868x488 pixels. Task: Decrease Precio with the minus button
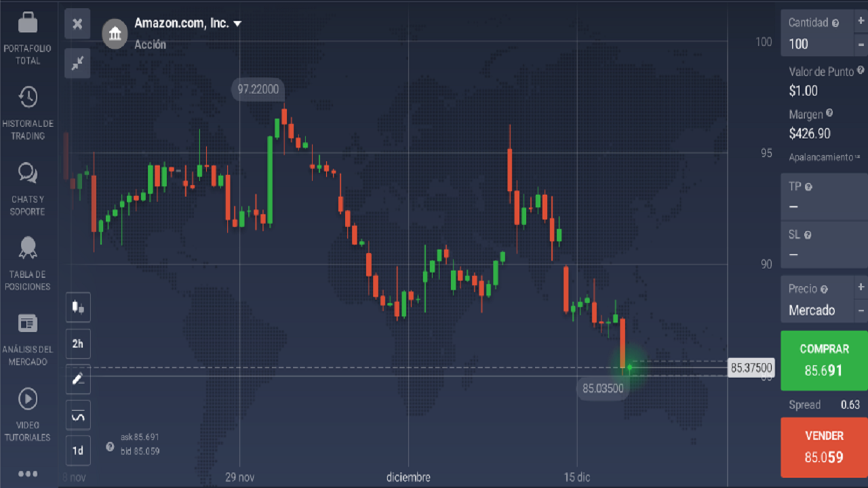click(861, 310)
